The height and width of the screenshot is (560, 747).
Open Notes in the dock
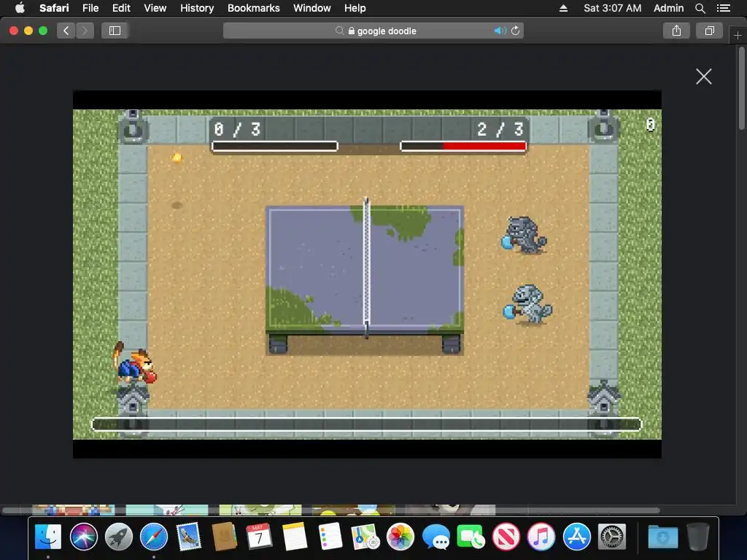pos(295,537)
